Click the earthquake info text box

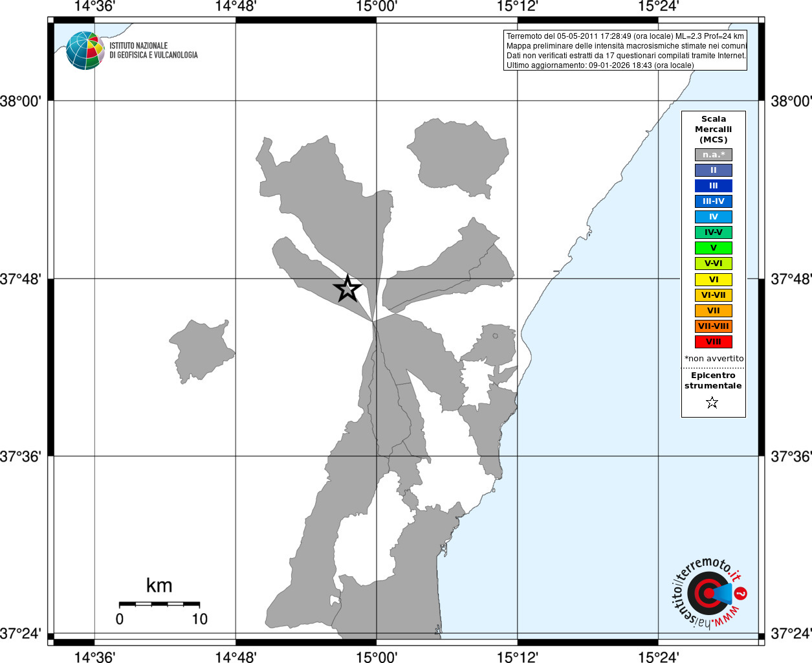click(x=625, y=51)
